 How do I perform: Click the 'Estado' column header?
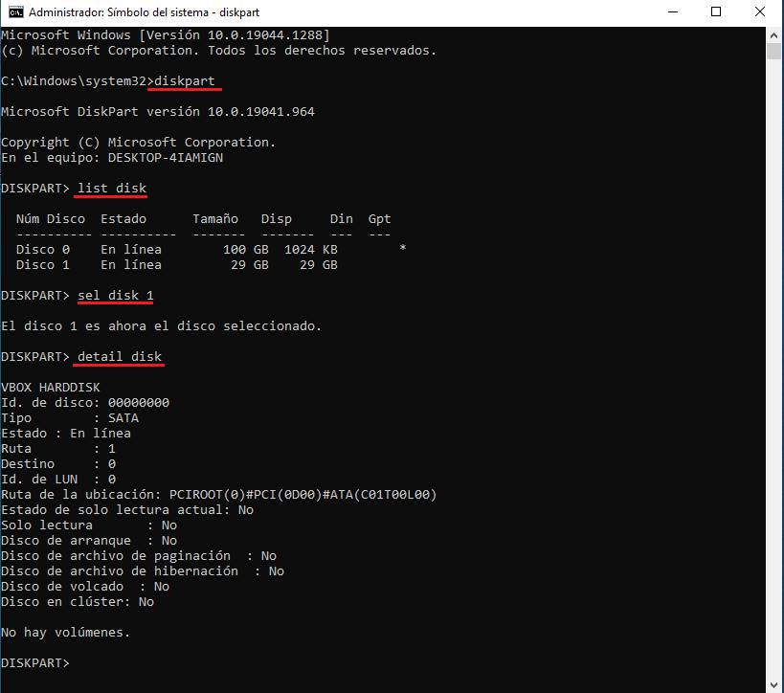point(123,219)
